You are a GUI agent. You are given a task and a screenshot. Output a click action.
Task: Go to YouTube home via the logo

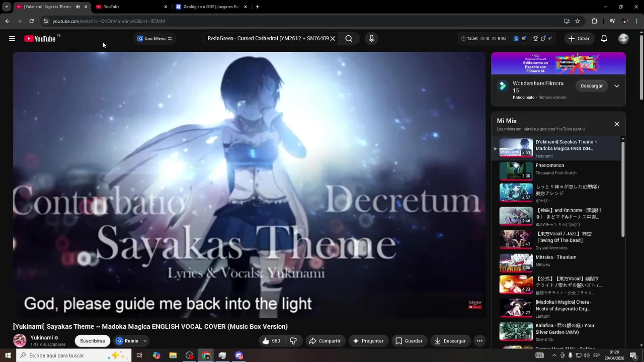tap(40, 39)
